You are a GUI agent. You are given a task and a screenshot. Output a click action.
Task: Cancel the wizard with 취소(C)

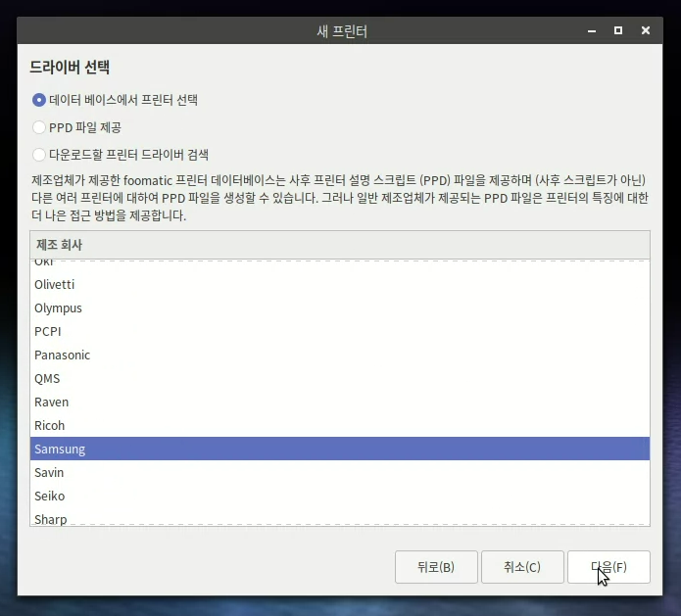522,567
